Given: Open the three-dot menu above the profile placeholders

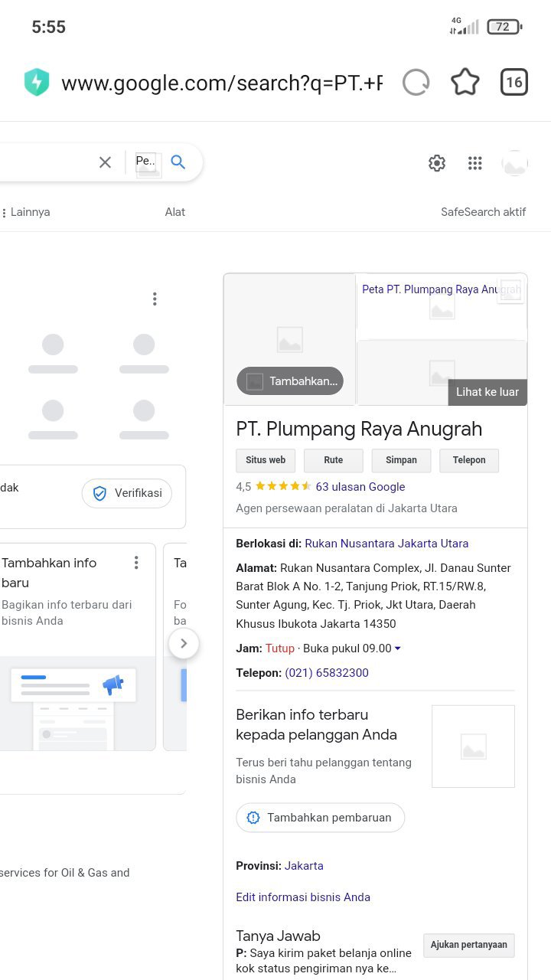Looking at the screenshot, I should tap(155, 299).
